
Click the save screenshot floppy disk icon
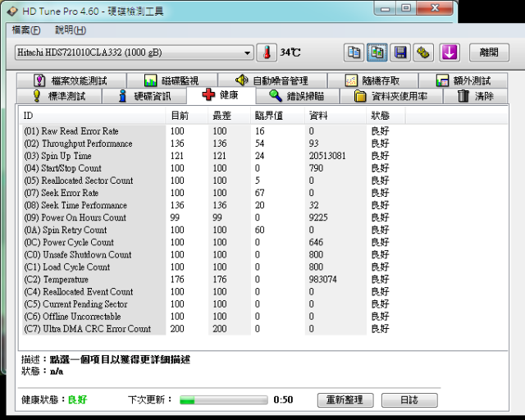[400, 52]
